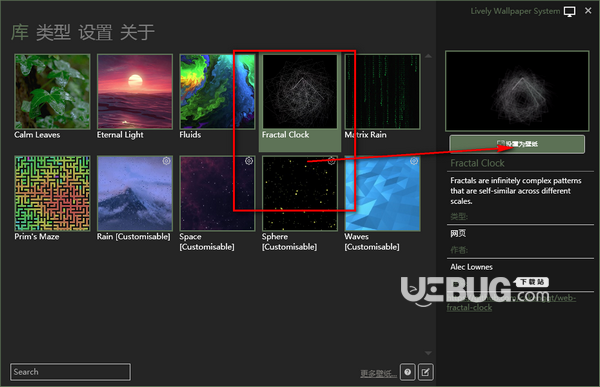
Task: Click the library scroll down arrow
Action: 428,353
